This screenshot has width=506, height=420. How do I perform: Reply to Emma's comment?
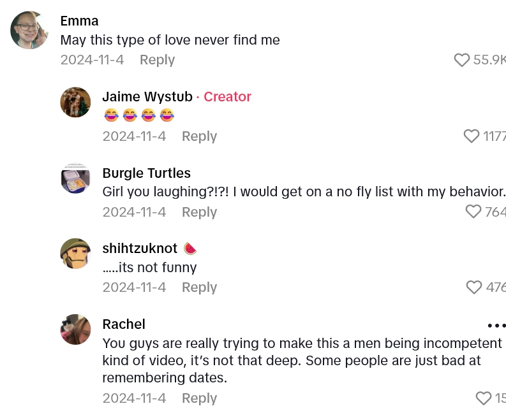(x=157, y=60)
